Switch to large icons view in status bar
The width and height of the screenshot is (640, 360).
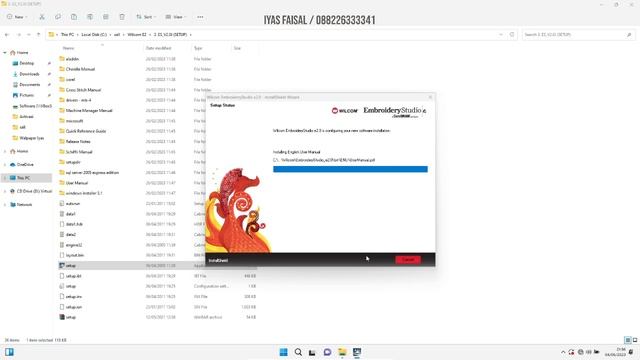635,340
